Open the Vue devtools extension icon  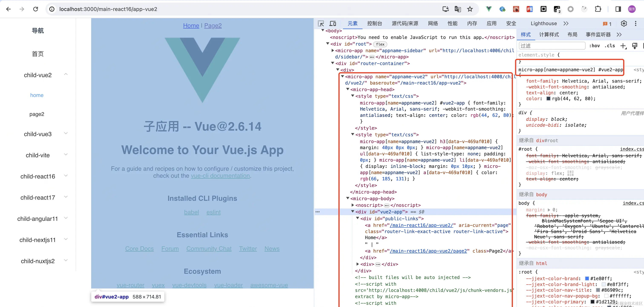pyautogui.click(x=489, y=9)
